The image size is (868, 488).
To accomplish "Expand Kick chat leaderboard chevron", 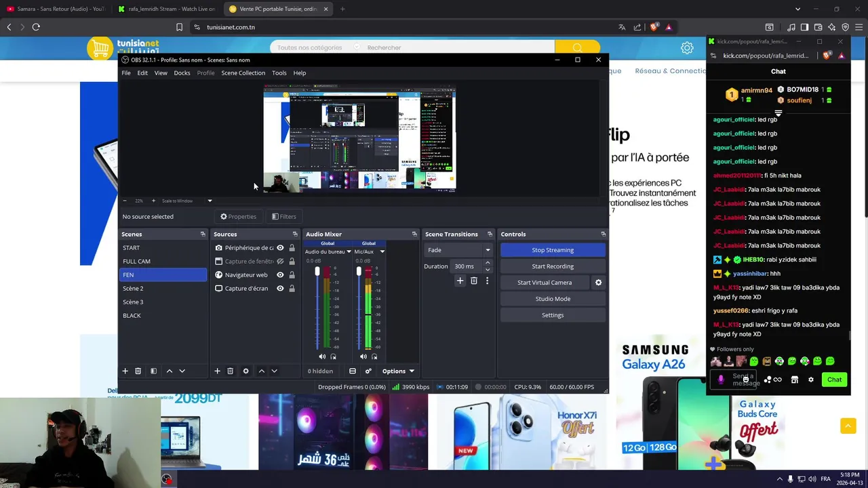I will (778, 113).
